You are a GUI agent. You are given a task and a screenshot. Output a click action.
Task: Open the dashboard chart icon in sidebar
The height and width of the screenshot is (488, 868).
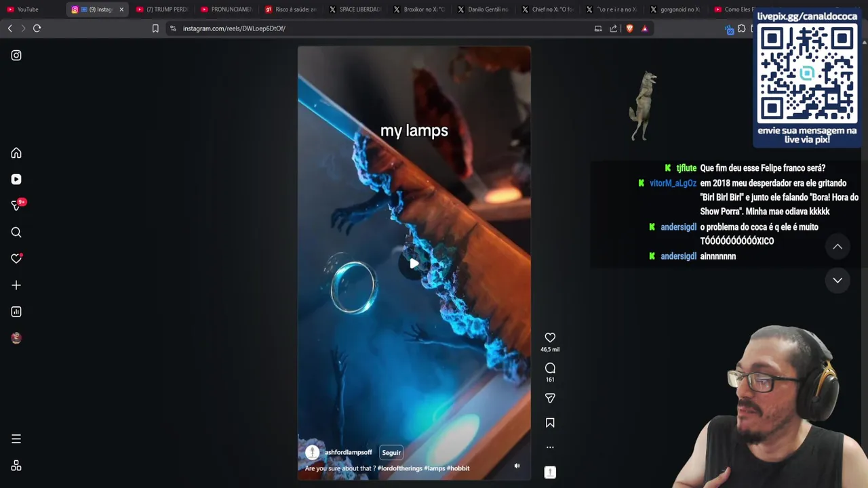pos(16,312)
